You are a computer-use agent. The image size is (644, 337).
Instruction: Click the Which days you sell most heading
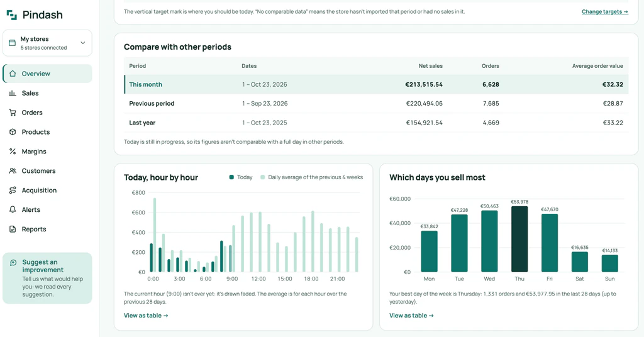point(437,177)
